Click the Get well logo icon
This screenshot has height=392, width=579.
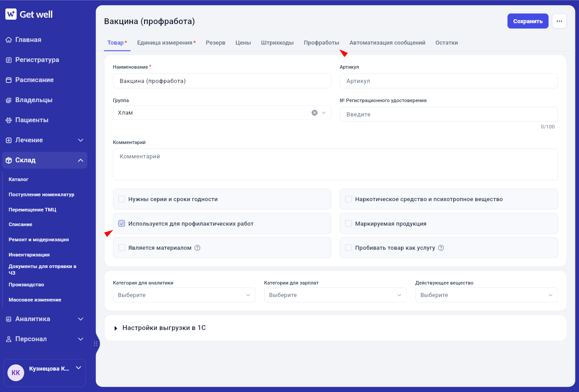[x=11, y=14]
